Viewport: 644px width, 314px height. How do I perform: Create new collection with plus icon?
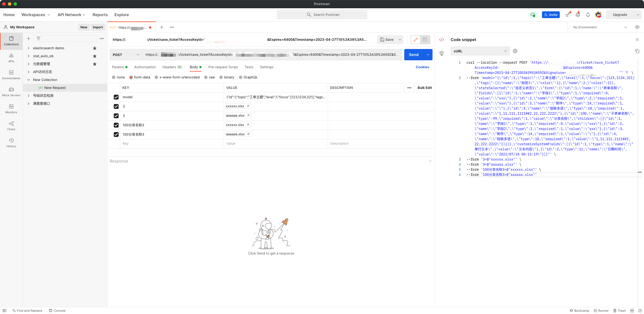(x=29, y=39)
